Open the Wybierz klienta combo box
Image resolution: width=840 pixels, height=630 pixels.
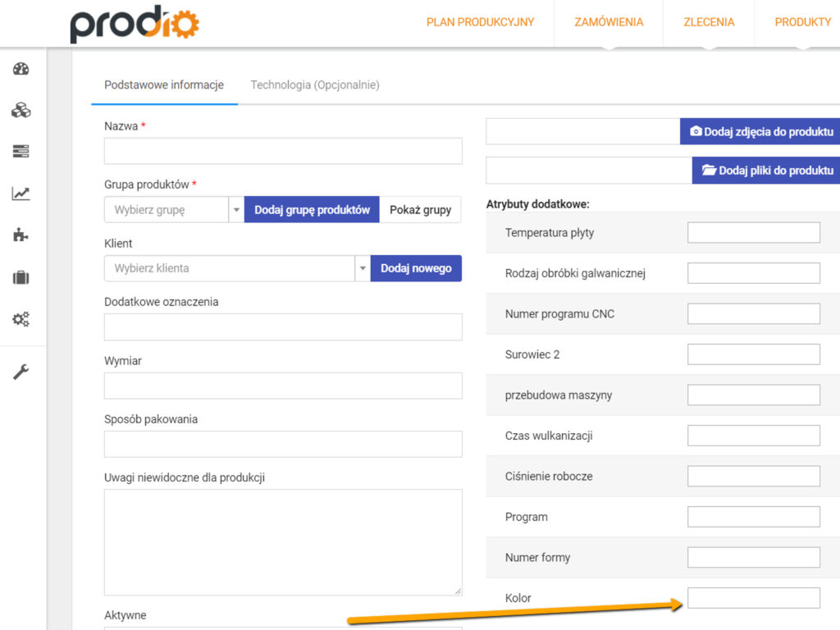point(230,268)
